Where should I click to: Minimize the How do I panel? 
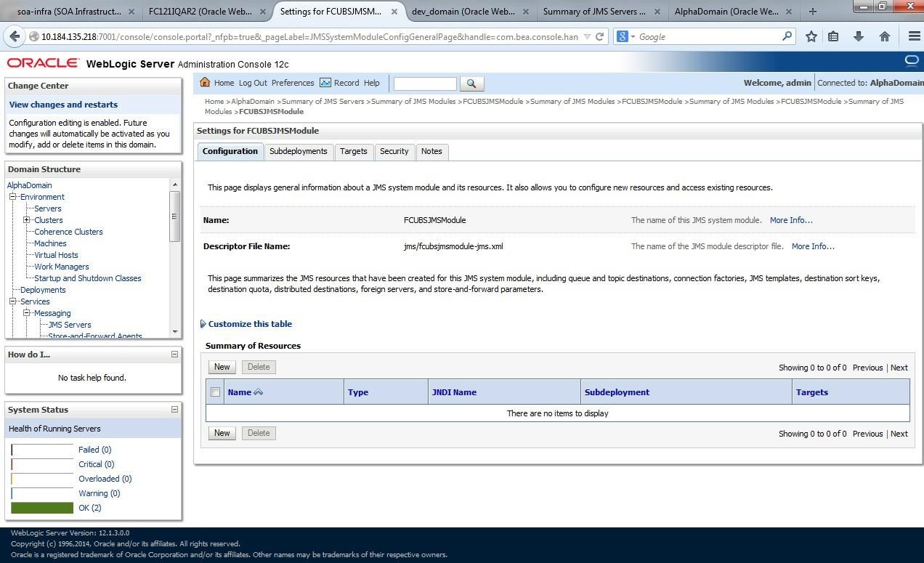174,355
